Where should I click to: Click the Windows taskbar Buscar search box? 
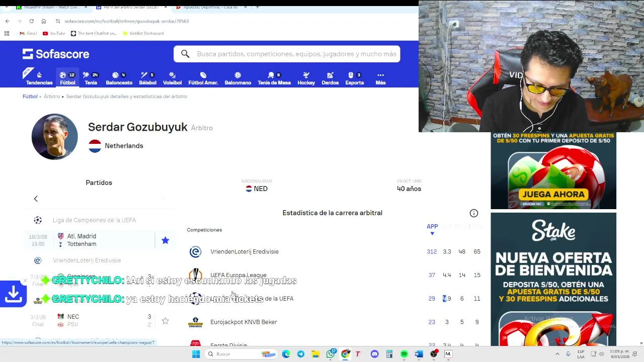pyautogui.click(x=242, y=354)
